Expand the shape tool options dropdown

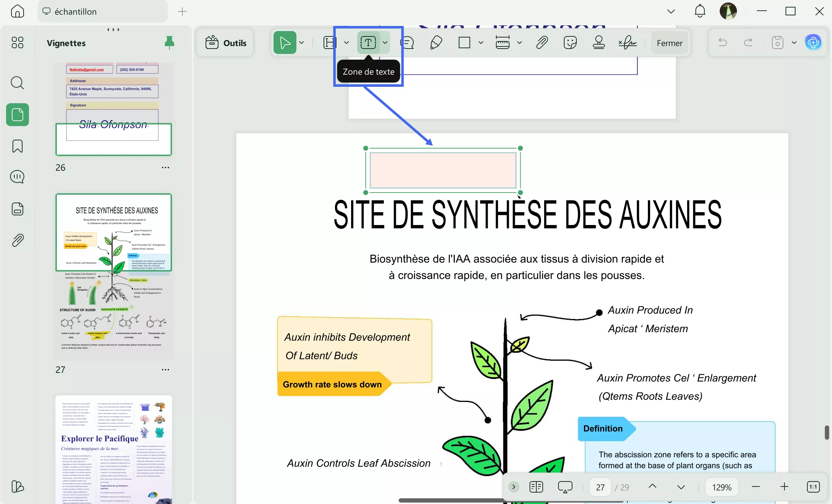[481, 42]
